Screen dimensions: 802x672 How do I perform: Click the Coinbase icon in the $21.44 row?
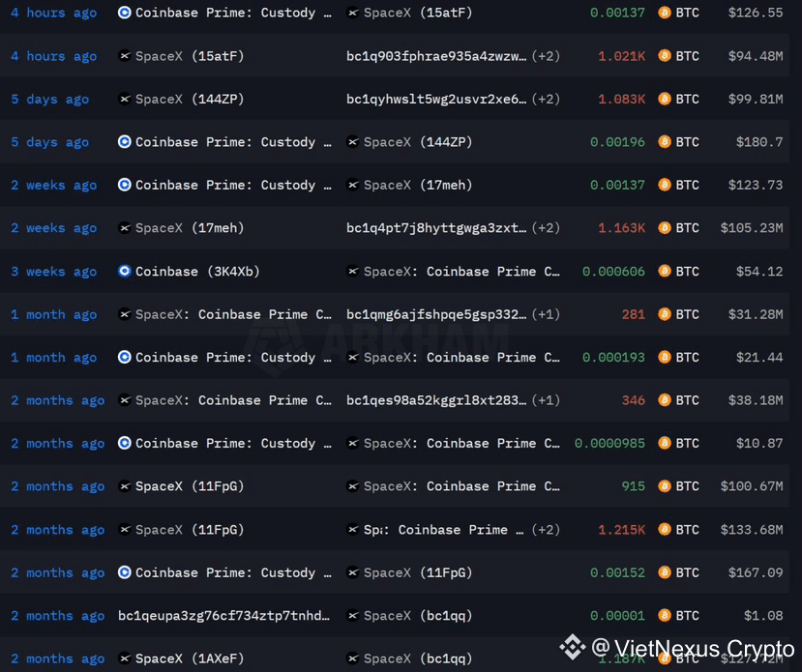[x=124, y=357]
